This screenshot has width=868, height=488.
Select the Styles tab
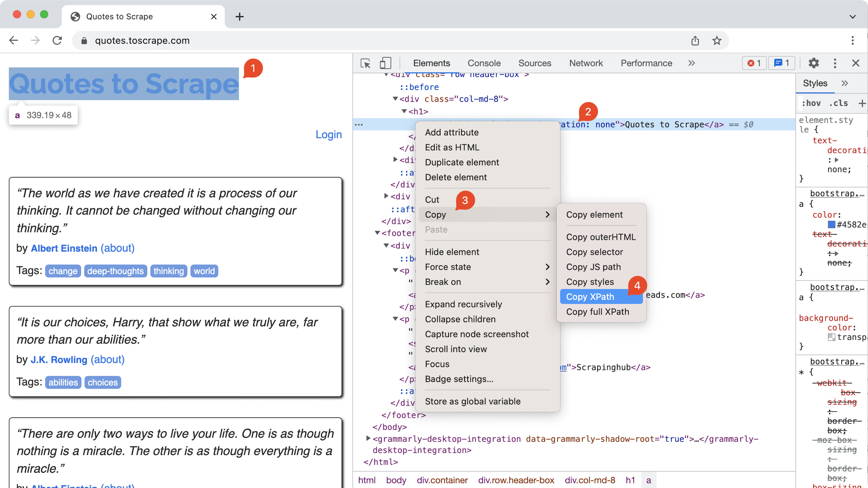click(x=815, y=83)
